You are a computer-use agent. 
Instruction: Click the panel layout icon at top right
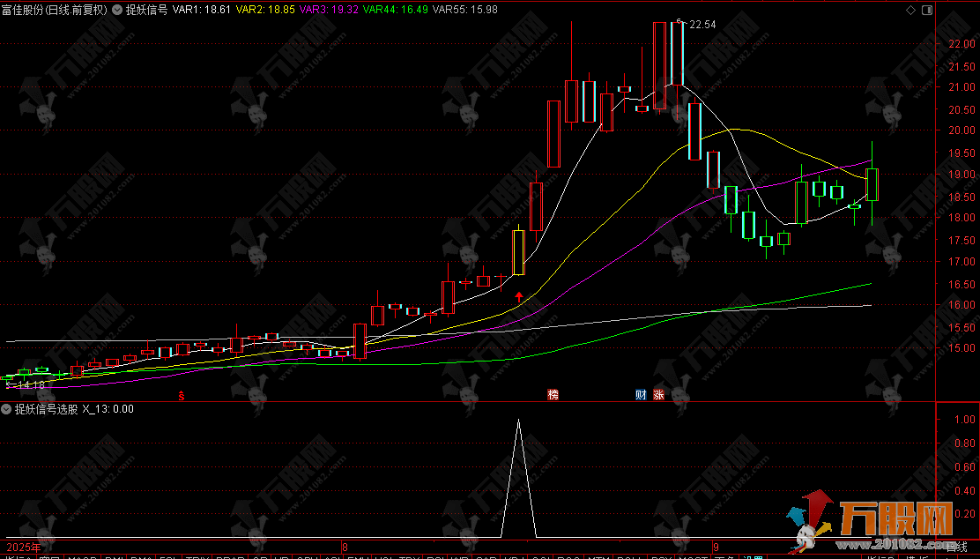coord(927,10)
